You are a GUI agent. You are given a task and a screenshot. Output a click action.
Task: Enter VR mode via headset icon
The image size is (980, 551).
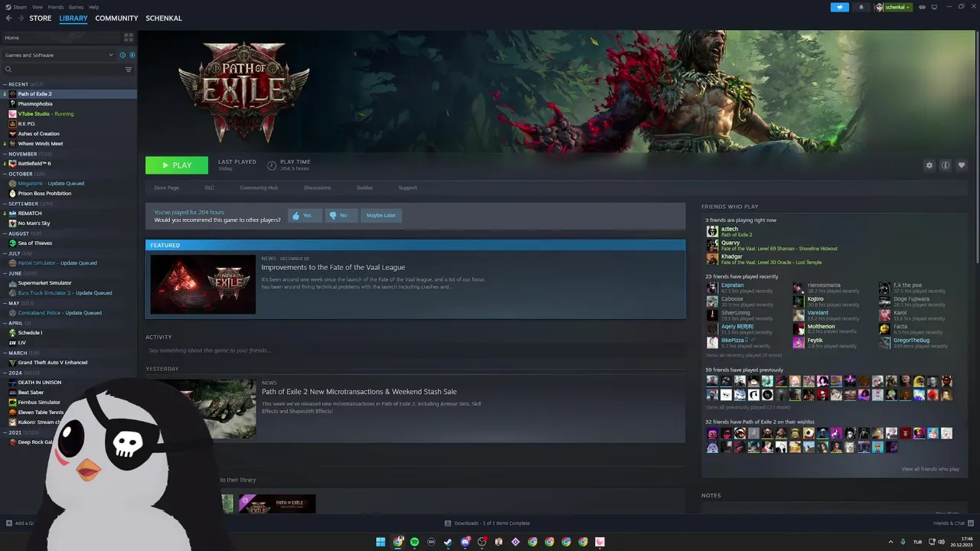pyautogui.click(x=923, y=7)
